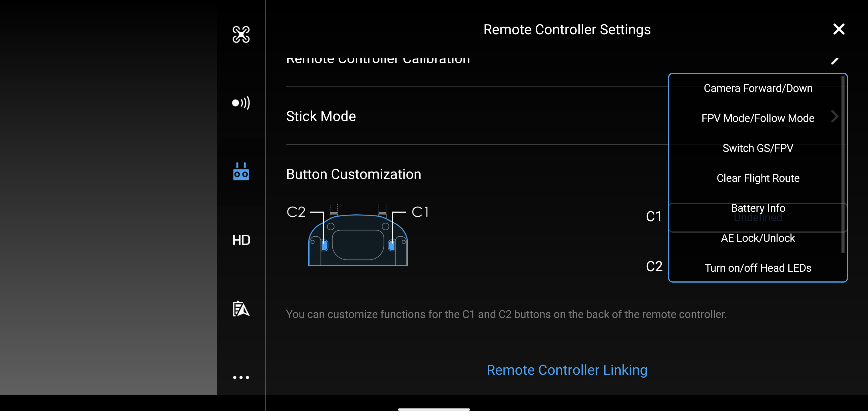The image size is (868, 411).
Task: Open the aircraft settings drone icon
Action: (241, 34)
